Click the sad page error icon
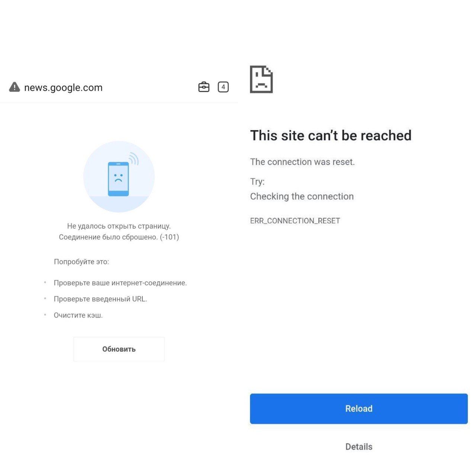This screenshot has height=476, width=476. coord(261,79)
